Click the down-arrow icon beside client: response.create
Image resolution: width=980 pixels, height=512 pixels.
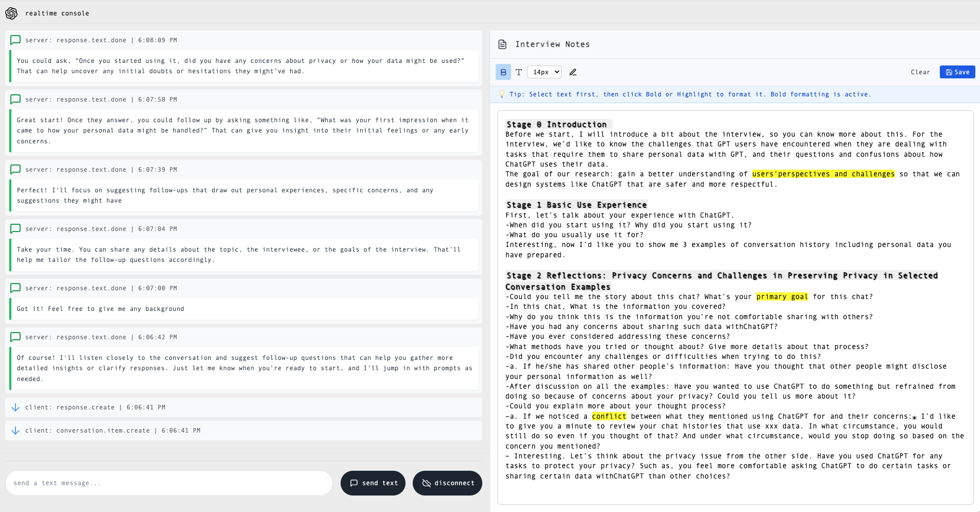(15, 407)
